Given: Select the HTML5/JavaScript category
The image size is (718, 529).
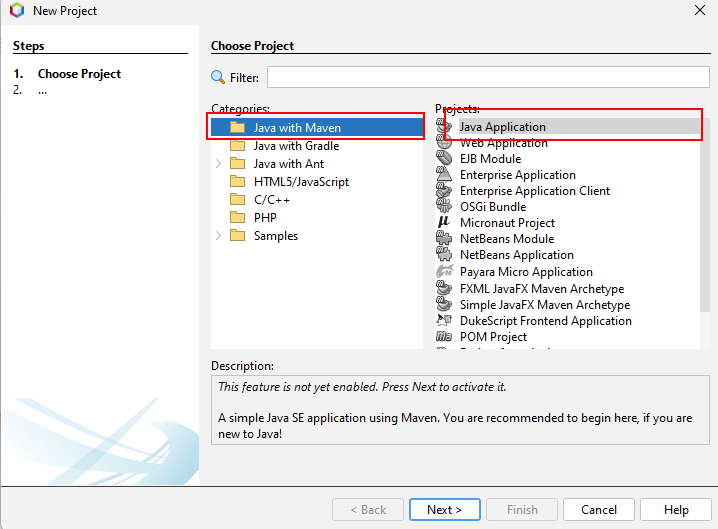Looking at the screenshot, I should (x=301, y=182).
